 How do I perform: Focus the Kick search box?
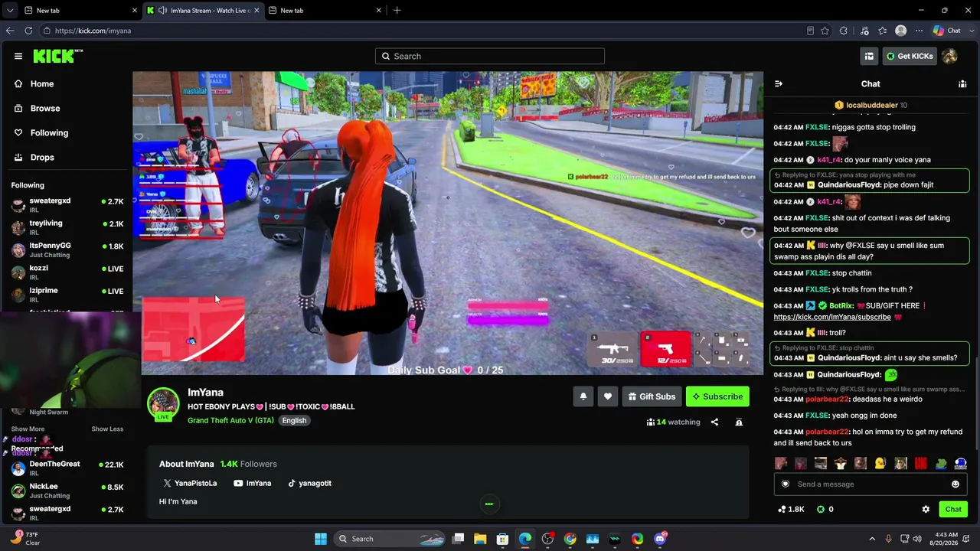490,56
